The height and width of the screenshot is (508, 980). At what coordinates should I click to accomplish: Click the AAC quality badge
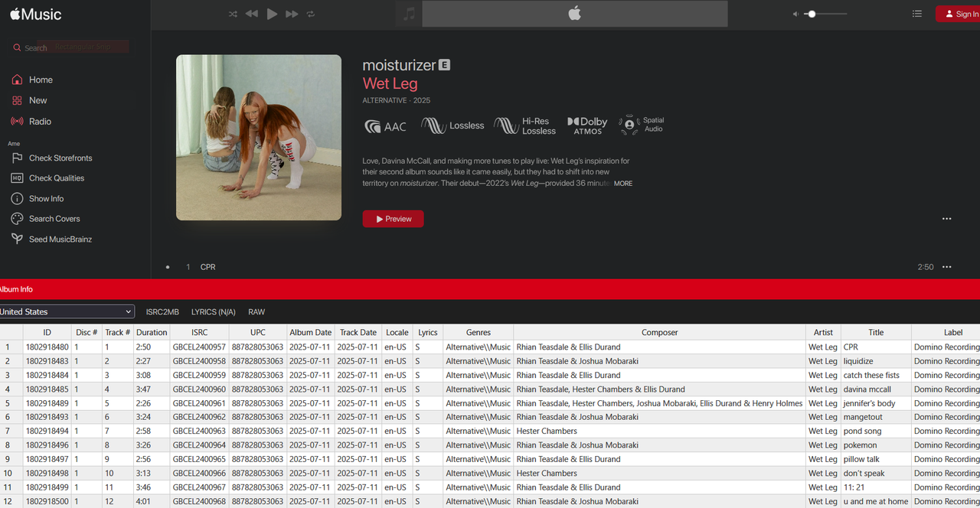point(385,126)
